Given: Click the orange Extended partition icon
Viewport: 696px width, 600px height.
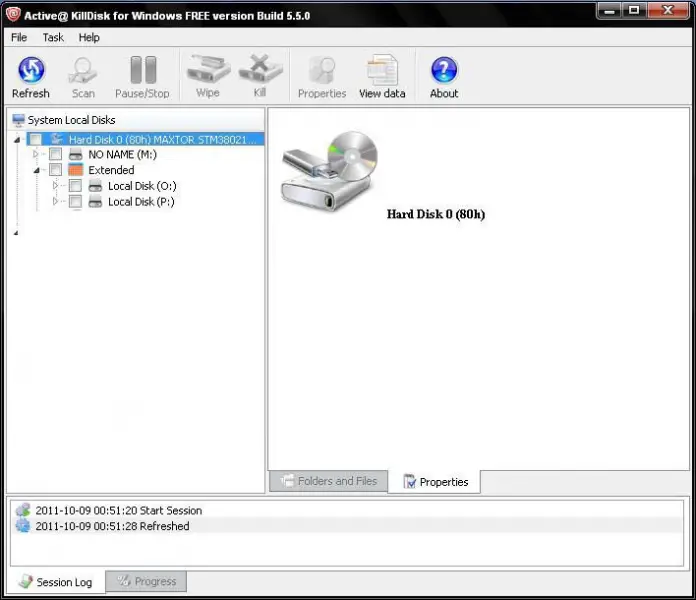Looking at the screenshot, I should [75, 170].
